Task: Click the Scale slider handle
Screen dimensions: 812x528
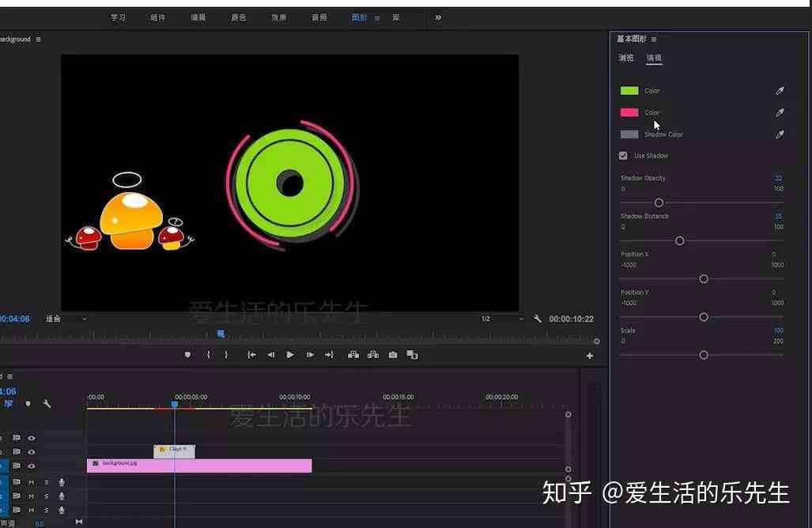Action: (703, 355)
